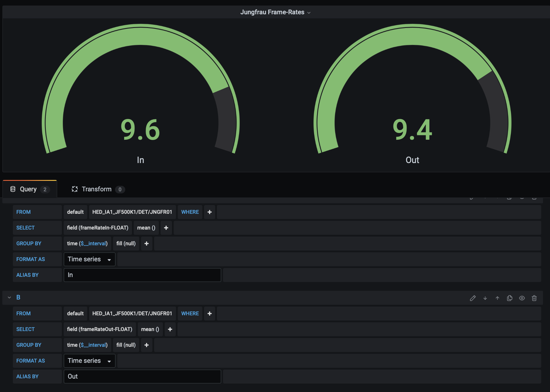This screenshot has width=550, height=392.
Task: Click ALIAS BY field containing In
Action: pyautogui.click(x=142, y=275)
